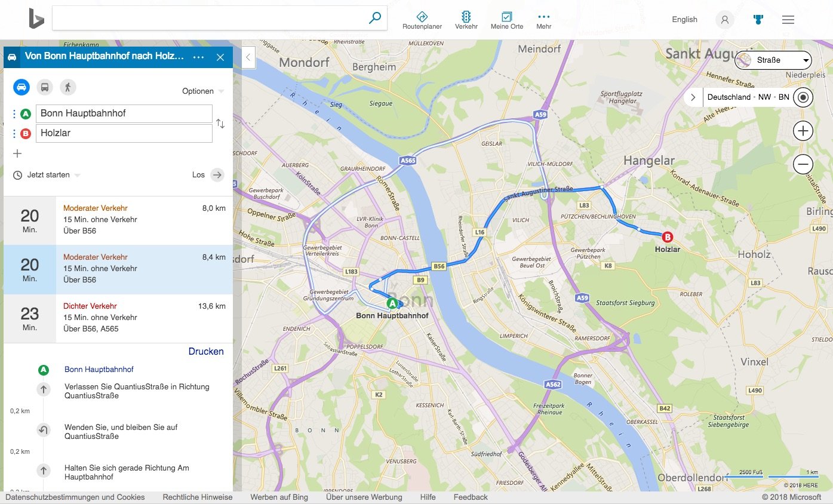The width and height of the screenshot is (833, 504).
Task: Click the user account avatar icon
Action: coord(725,20)
